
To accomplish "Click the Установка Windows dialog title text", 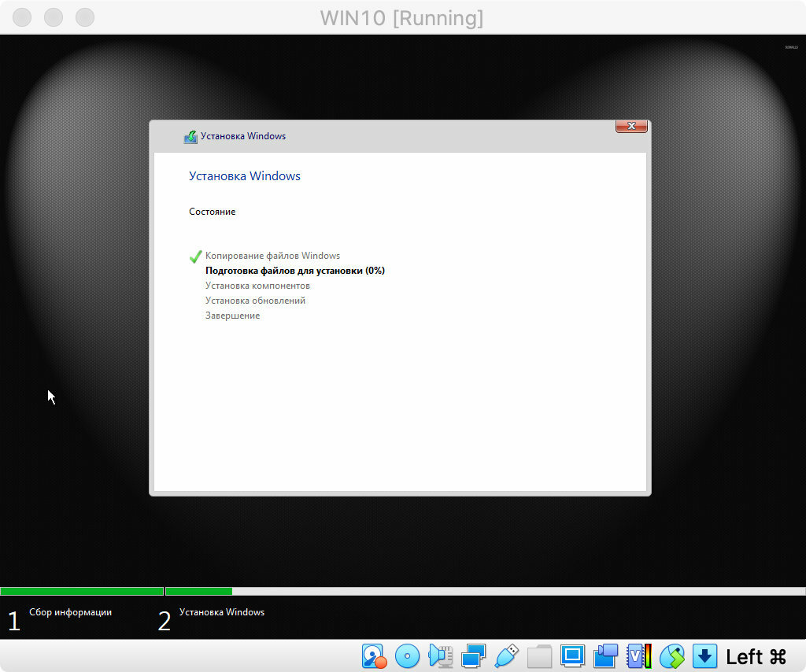I will [x=243, y=136].
